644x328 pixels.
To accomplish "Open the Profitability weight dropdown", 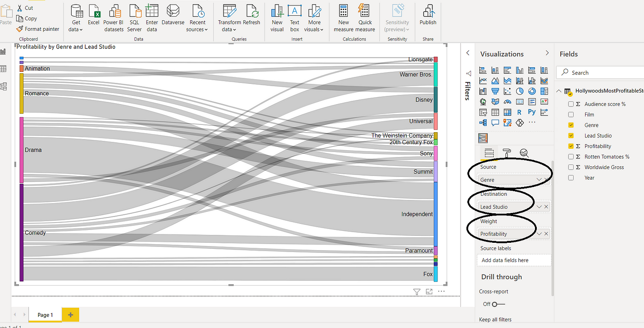I will point(539,234).
